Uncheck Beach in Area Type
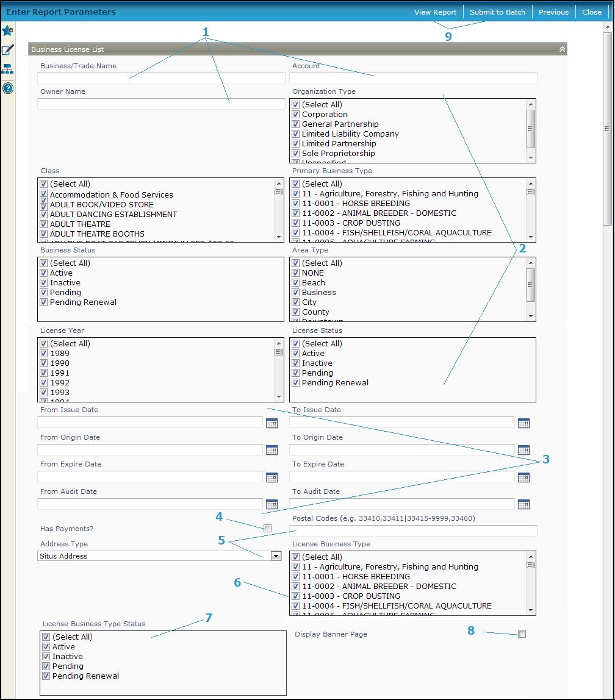The width and height of the screenshot is (615, 700). coord(295,282)
